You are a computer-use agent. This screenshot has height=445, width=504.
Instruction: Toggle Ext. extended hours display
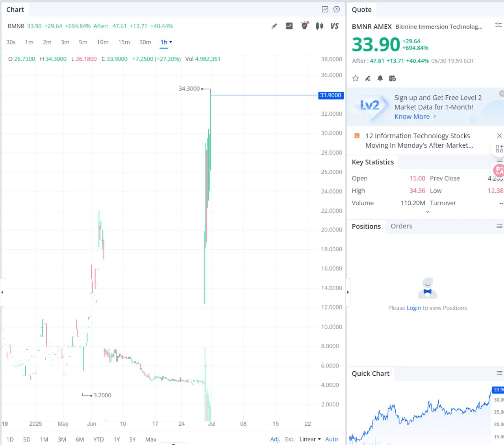[290, 439]
